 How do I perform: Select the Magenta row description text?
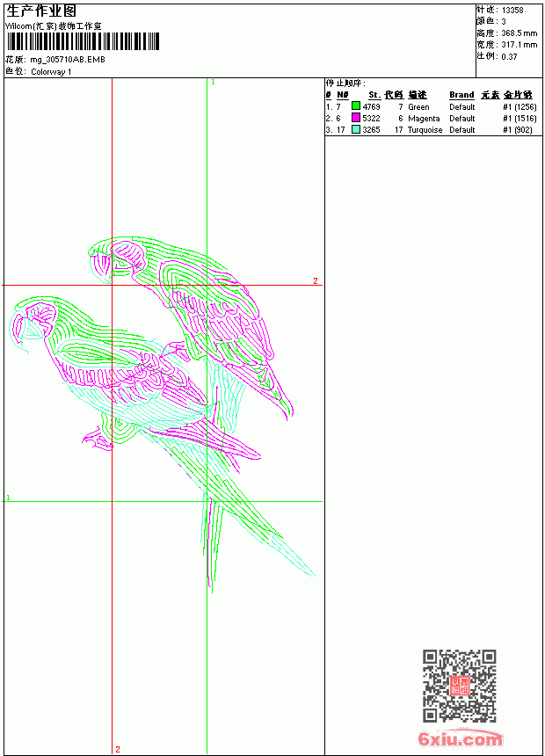pyautogui.click(x=424, y=119)
